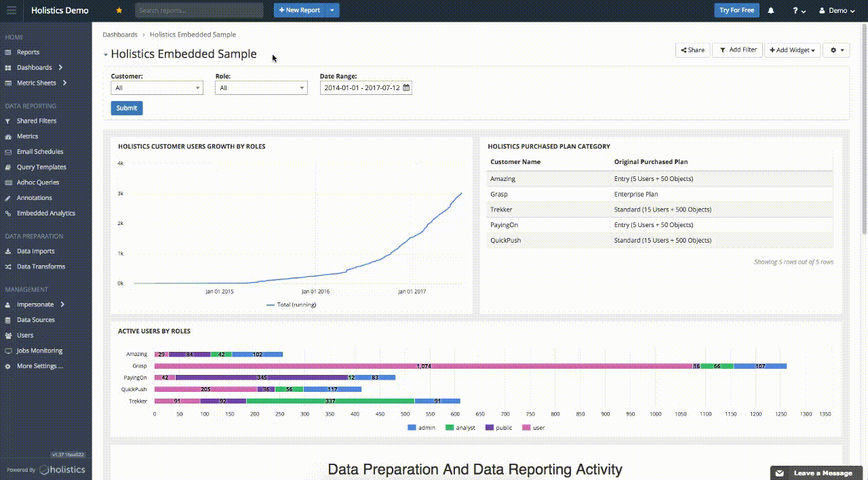The image size is (868, 480).
Task: Open the Role filter dropdown
Action: pyautogui.click(x=261, y=88)
